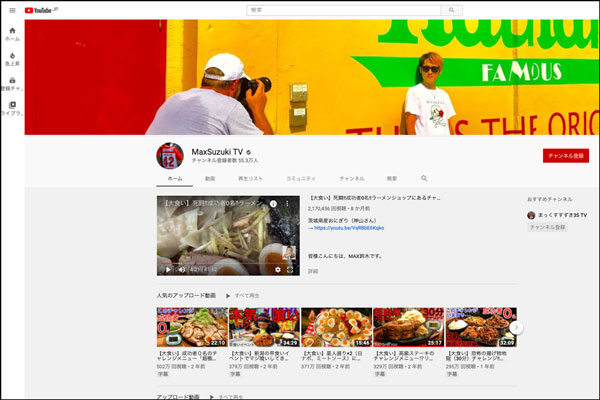Open Home in the left sidebar

point(12,33)
